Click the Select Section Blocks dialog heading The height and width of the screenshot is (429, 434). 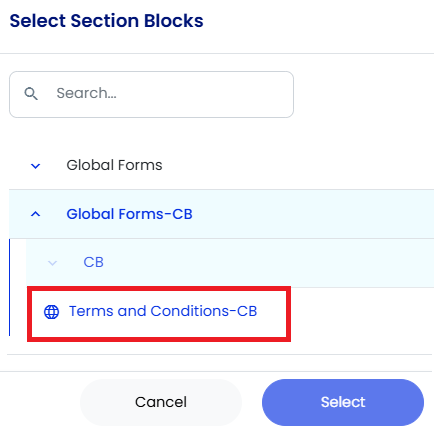point(106,21)
